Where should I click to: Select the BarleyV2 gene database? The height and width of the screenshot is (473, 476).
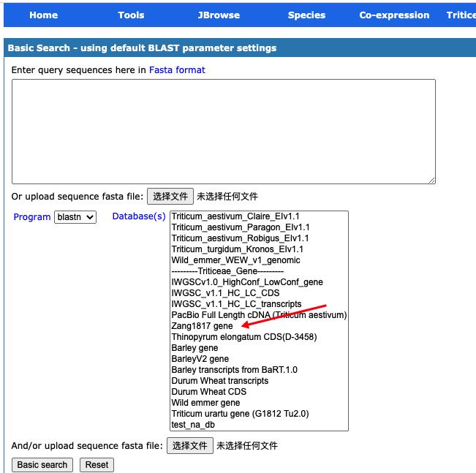[259, 358]
